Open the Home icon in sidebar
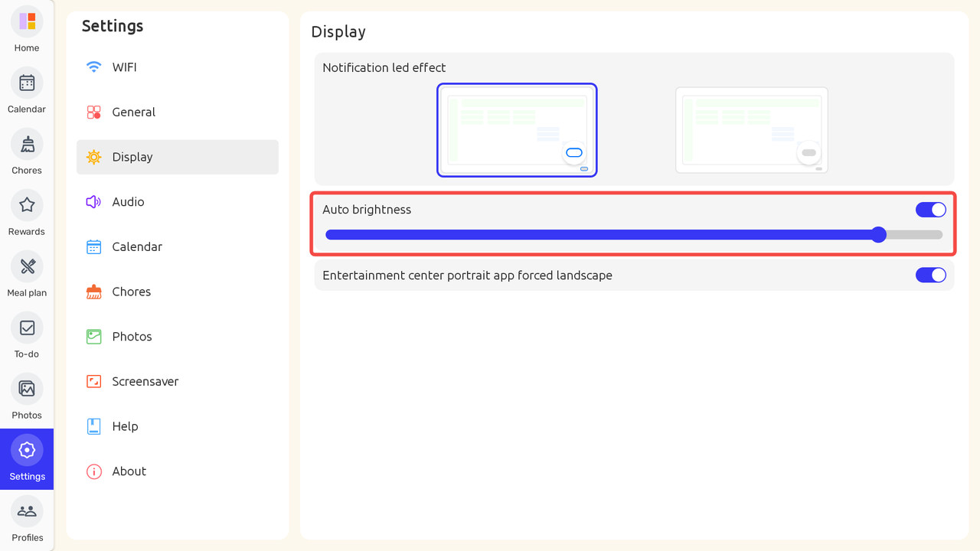Viewport: 980px width, 551px height. tap(27, 22)
